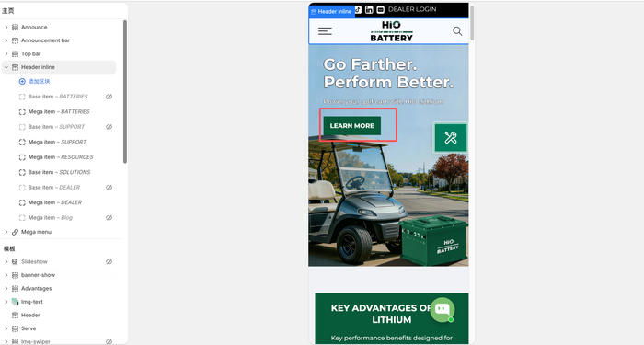Click the Img-text section icon

(16, 302)
